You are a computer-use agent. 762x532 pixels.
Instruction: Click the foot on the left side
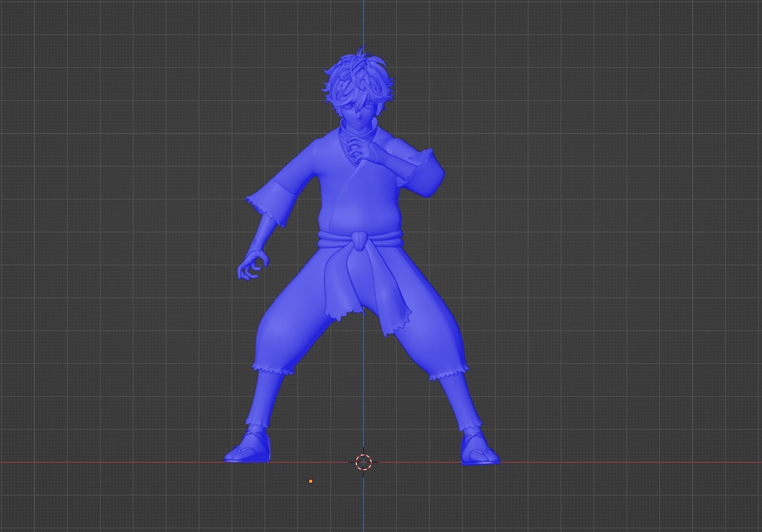251,449
